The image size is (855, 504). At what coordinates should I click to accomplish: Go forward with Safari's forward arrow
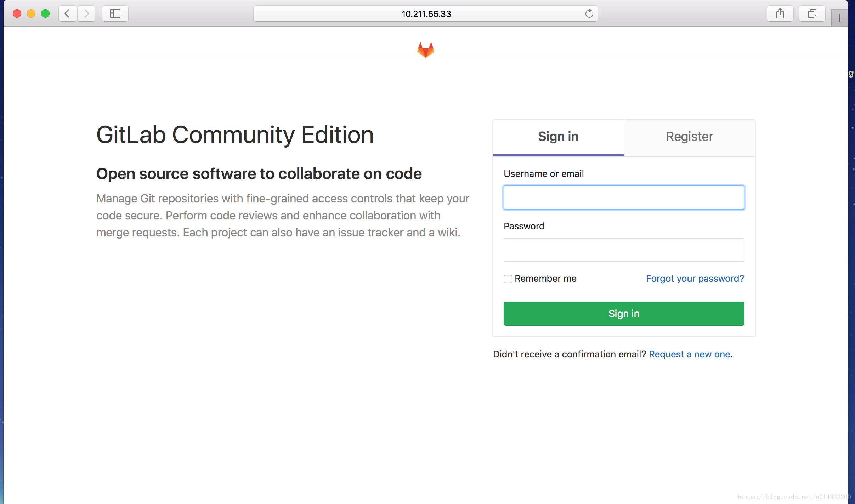click(x=86, y=14)
